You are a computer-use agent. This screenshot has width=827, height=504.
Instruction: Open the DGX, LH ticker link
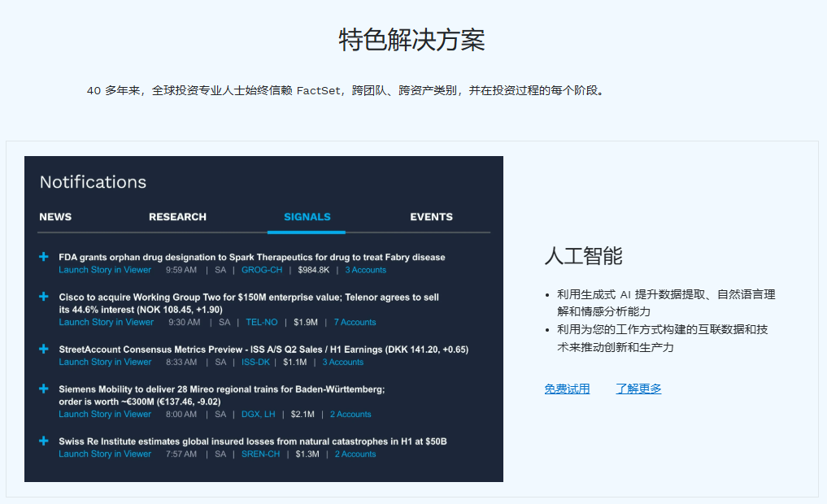click(x=259, y=415)
